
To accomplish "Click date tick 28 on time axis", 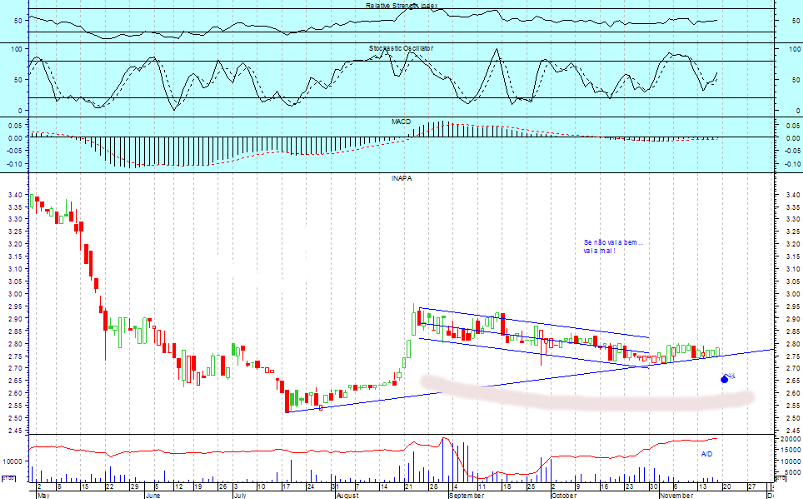I will coord(433,487).
